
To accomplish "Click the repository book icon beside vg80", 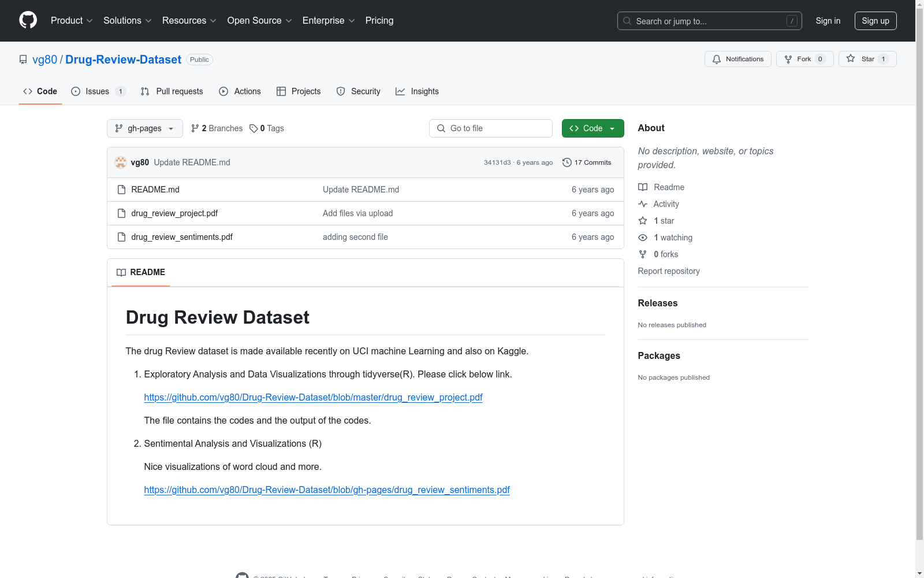I will coord(23,60).
